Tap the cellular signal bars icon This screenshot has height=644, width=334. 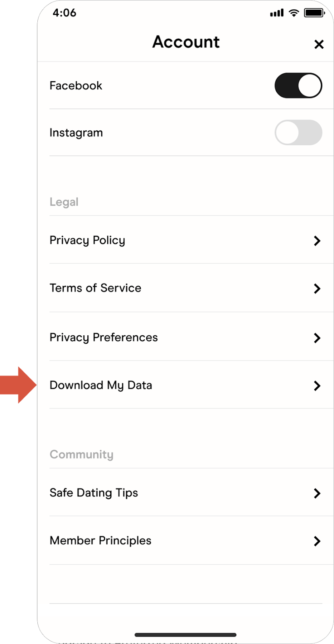tap(277, 13)
